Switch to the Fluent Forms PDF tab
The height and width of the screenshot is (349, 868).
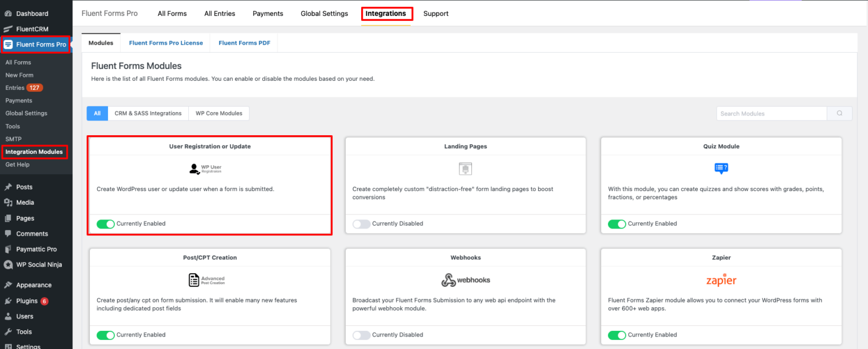pyautogui.click(x=244, y=42)
